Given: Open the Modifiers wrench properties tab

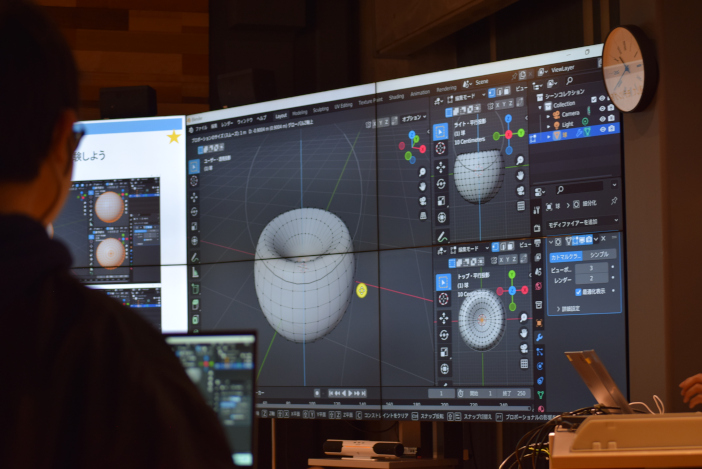Looking at the screenshot, I should pos(539,337).
